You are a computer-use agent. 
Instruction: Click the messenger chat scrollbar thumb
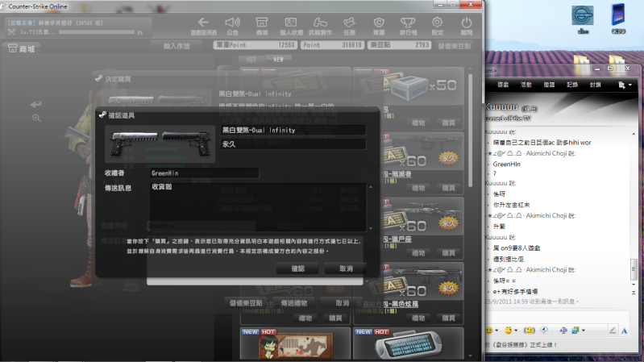[x=634, y=269]
